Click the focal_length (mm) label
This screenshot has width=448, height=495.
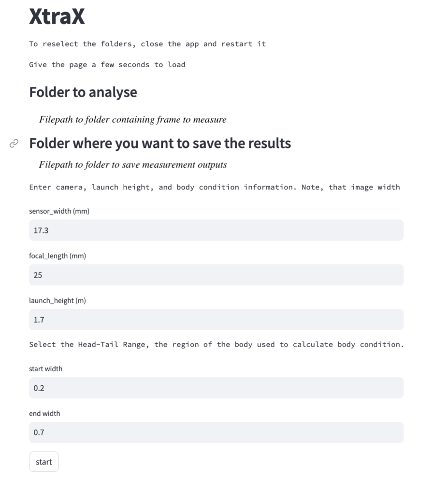click(x=58, y=256)
